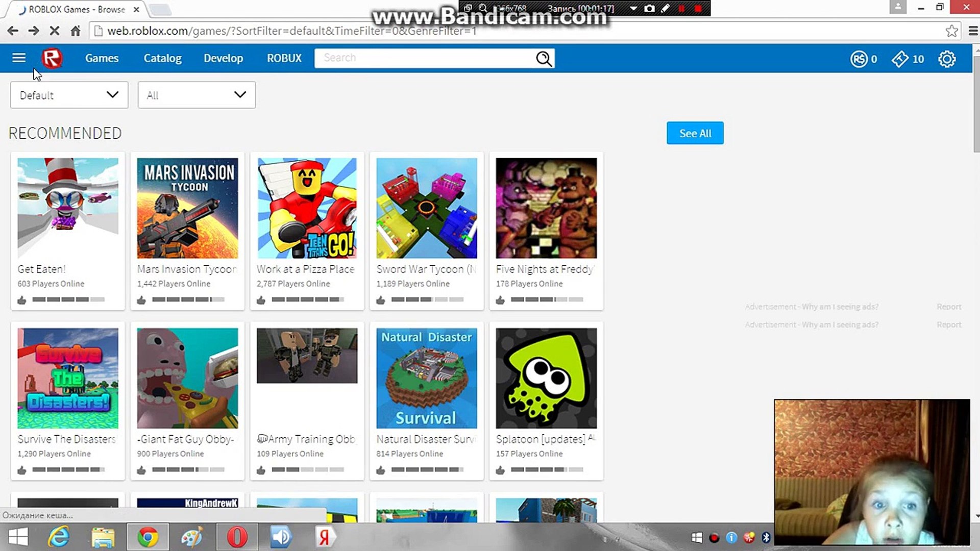
Task: Go to the Games menu
Action: point(102,58)
